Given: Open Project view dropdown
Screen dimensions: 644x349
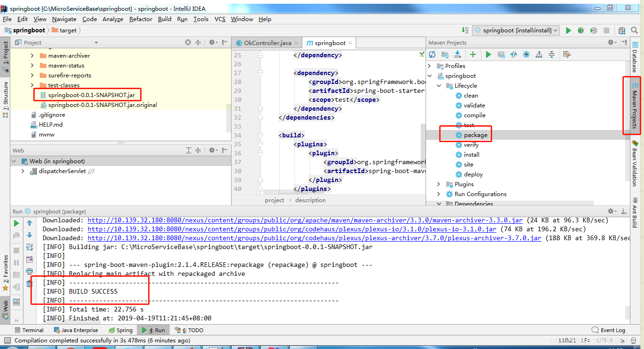Looking at the screenshot, I should pos(96,43).
